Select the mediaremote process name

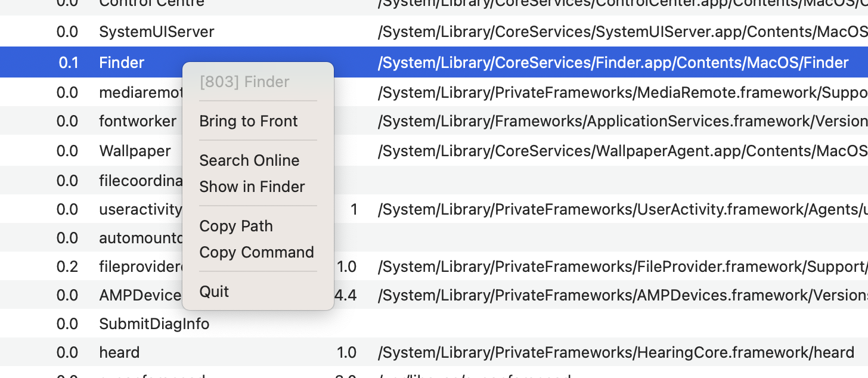[140, 92]
